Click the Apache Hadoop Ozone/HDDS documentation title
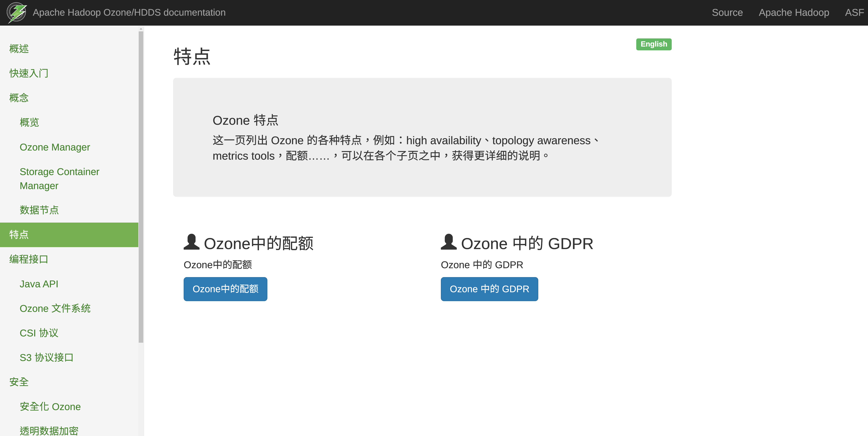The height and width of the screenshot is (436, 868). pos(129,12)
